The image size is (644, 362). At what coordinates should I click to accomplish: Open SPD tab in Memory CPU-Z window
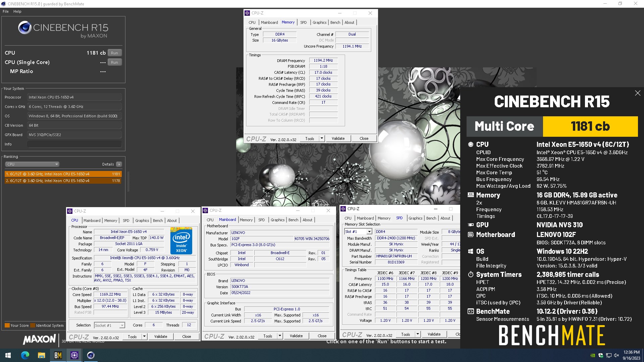pos(303,22)
